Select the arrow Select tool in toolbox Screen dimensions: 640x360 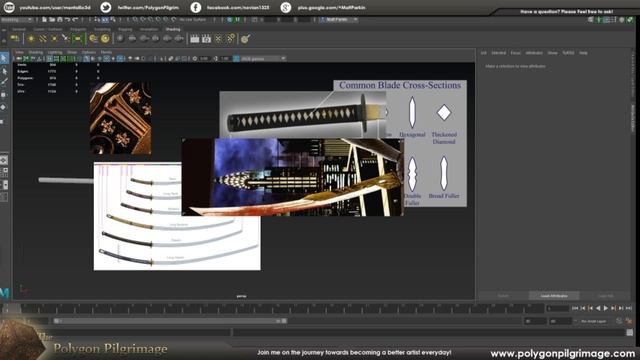(x=4, y=58)
